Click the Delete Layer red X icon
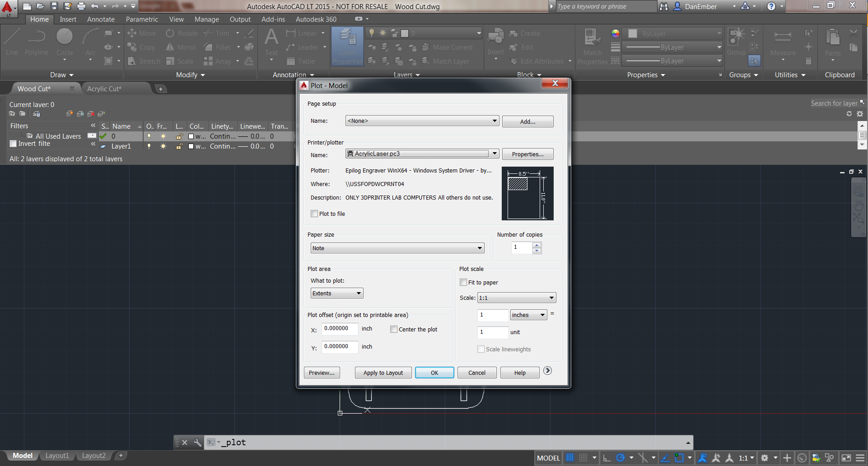 (91, 114)
